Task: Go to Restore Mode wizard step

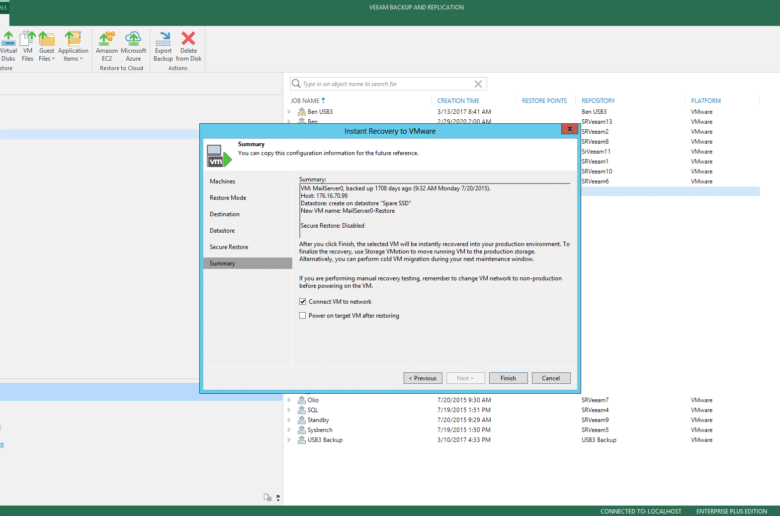Action: 228,198
